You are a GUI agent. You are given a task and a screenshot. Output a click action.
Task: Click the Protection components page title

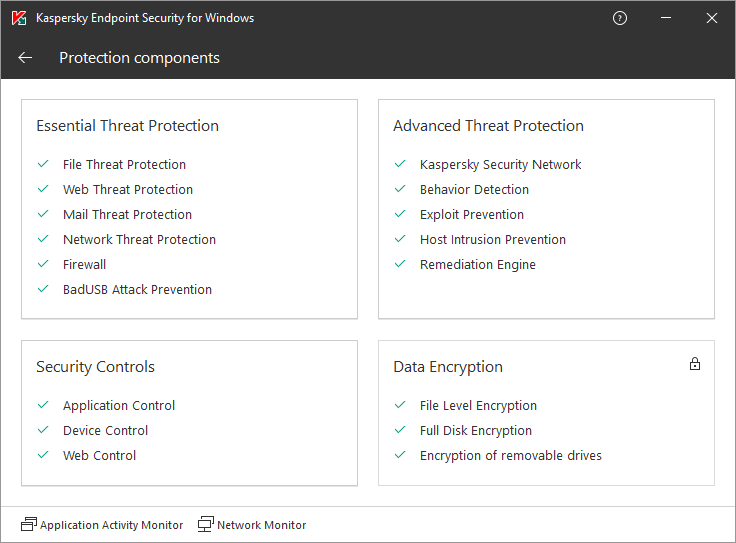139,58
